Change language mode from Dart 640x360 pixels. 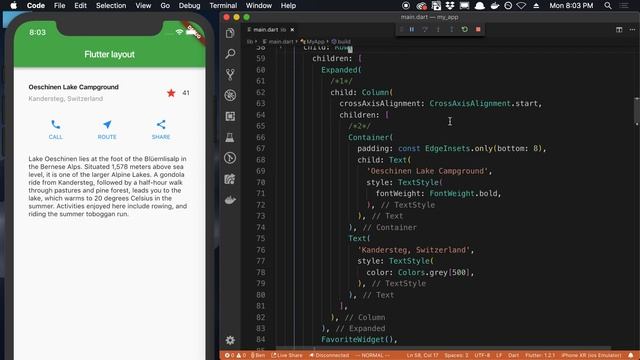(513, 355)
